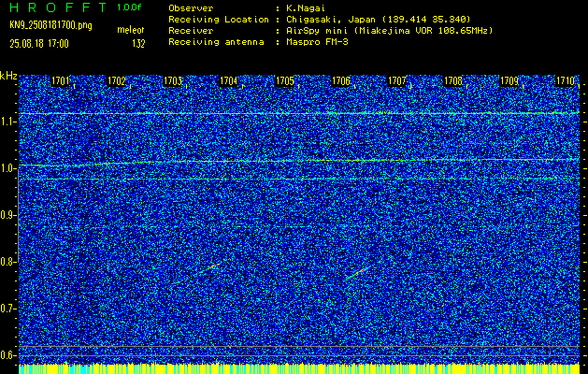The height and width of the screenshot is (374, 588).
Task: Click the version label 1.00f
Action: click(x=129, y=7)
